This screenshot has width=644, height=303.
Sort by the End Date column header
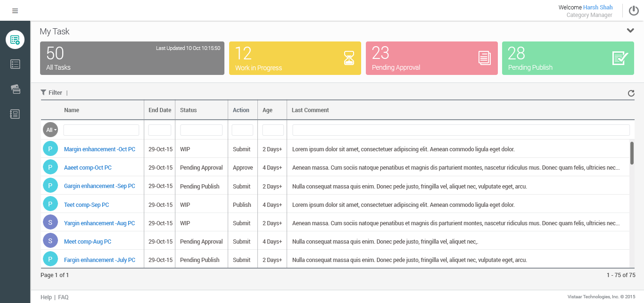(x=160, y=110)
